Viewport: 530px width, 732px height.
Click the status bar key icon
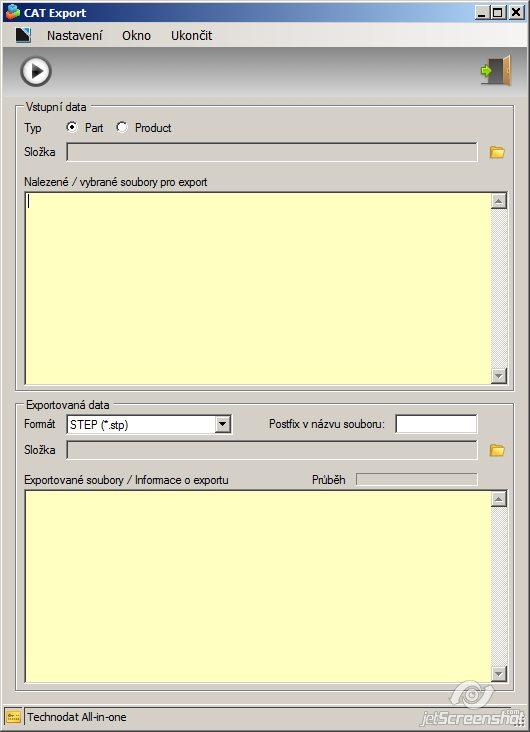click(13, 717)
